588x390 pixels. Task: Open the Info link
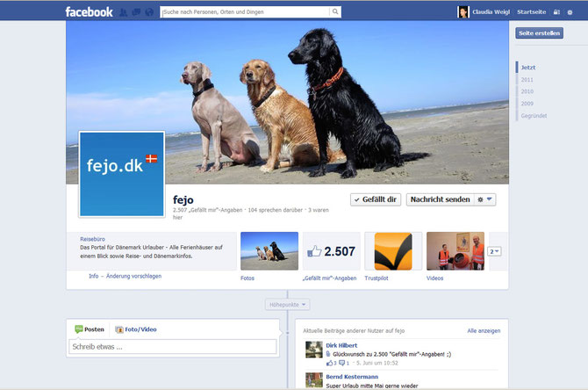tap(93, 276)
